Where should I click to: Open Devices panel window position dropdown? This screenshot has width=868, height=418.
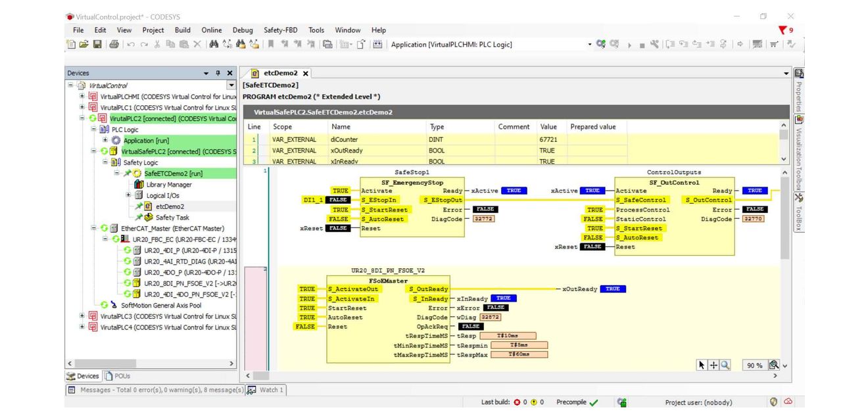point(207,73)
